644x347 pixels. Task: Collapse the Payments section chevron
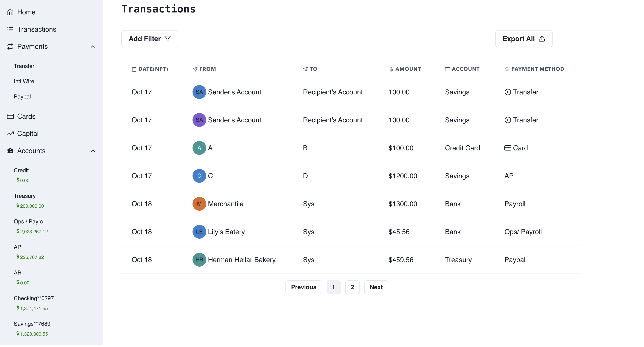[x=93, y=47]
